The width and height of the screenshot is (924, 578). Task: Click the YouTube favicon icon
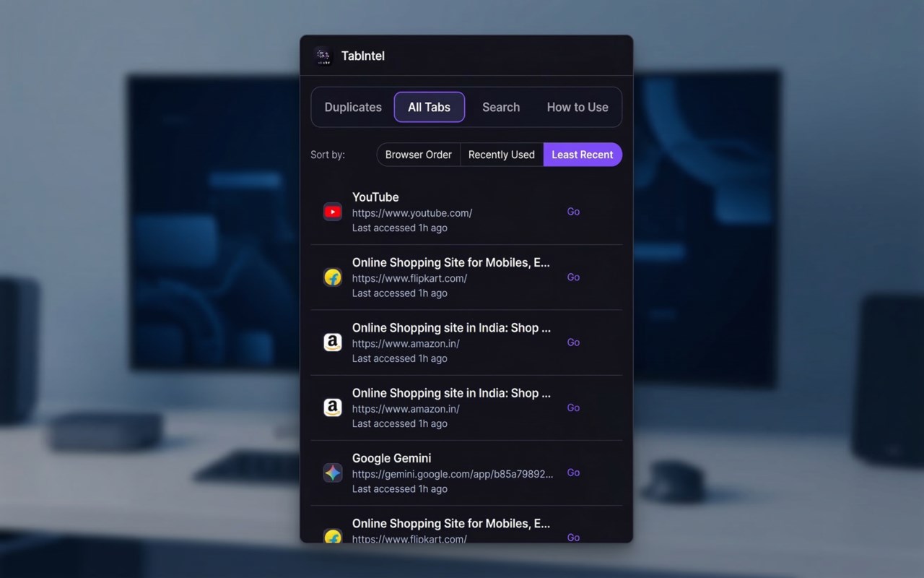point(333,212)
